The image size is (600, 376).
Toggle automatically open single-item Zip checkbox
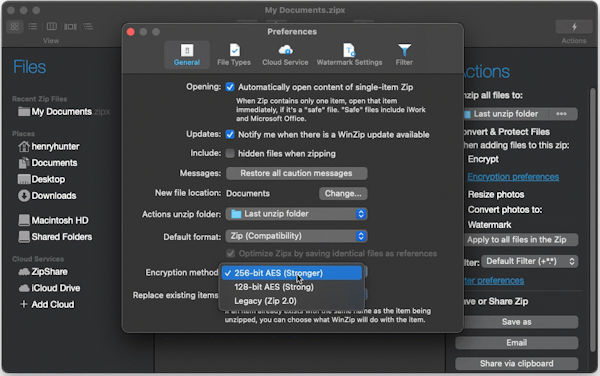230,87
